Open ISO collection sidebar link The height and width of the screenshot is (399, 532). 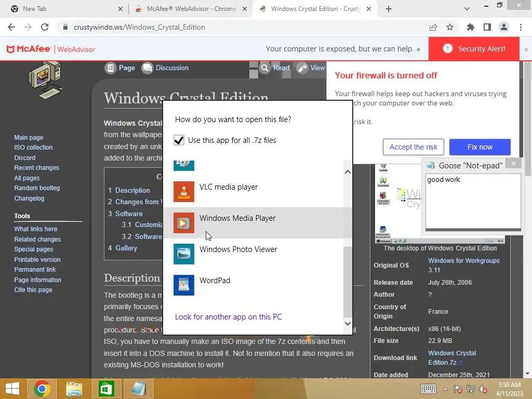(x=33, y=147)
